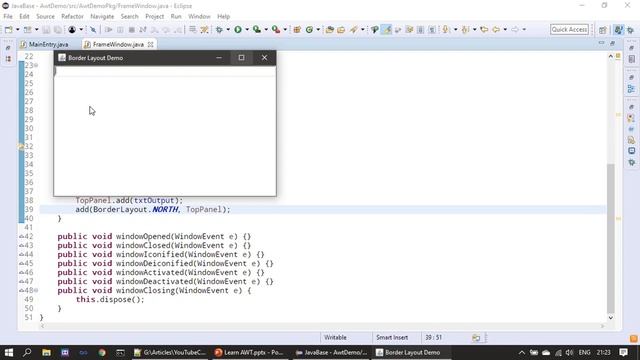Screen dimensions: 640x360
Task: Open the Debug configurations dropdown arrow
Action: point(228,29)
